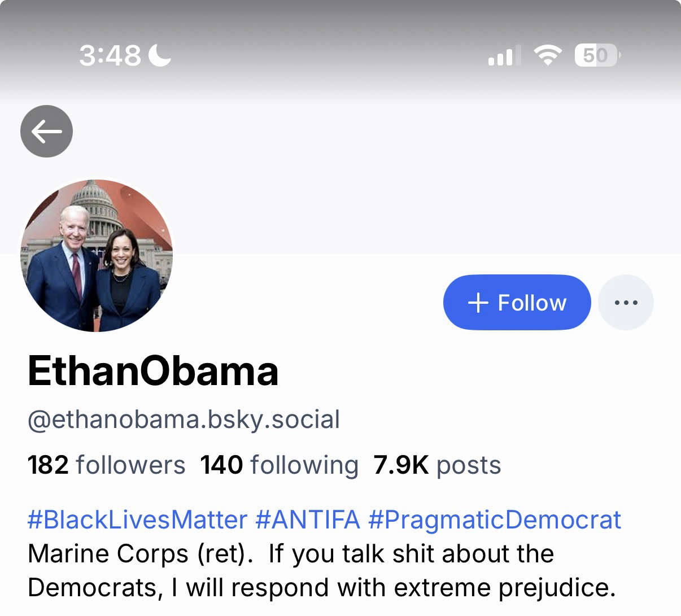
Task: Tap the Focus moon icon
Action: [160, 55]
